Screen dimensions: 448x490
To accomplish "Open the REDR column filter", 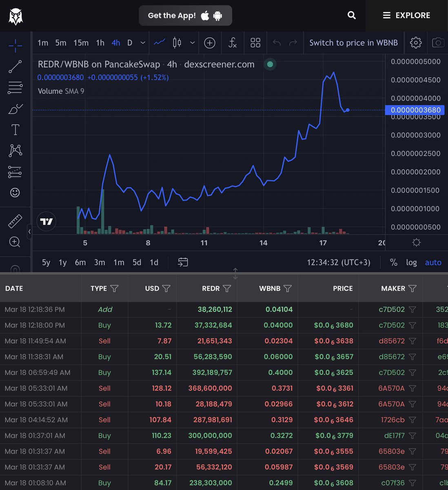I will (227, 288).
